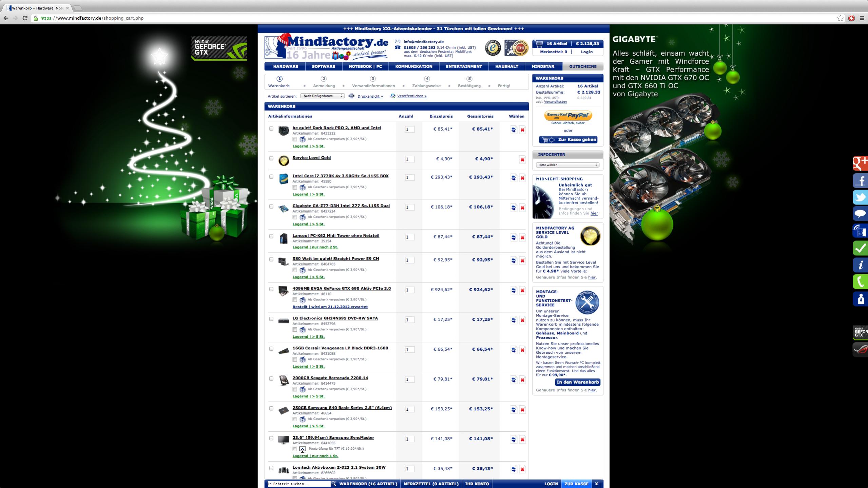Viewport: 868px width, 488px height.
Task: Click the green checkmark side button
Action: pos(860,248)
